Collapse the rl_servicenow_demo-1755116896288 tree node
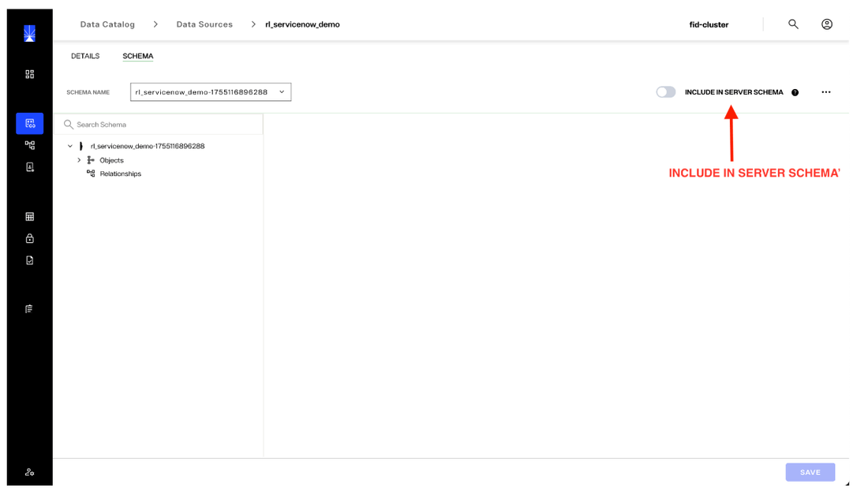Screen dimensions: 868x496 pos(69,146)
